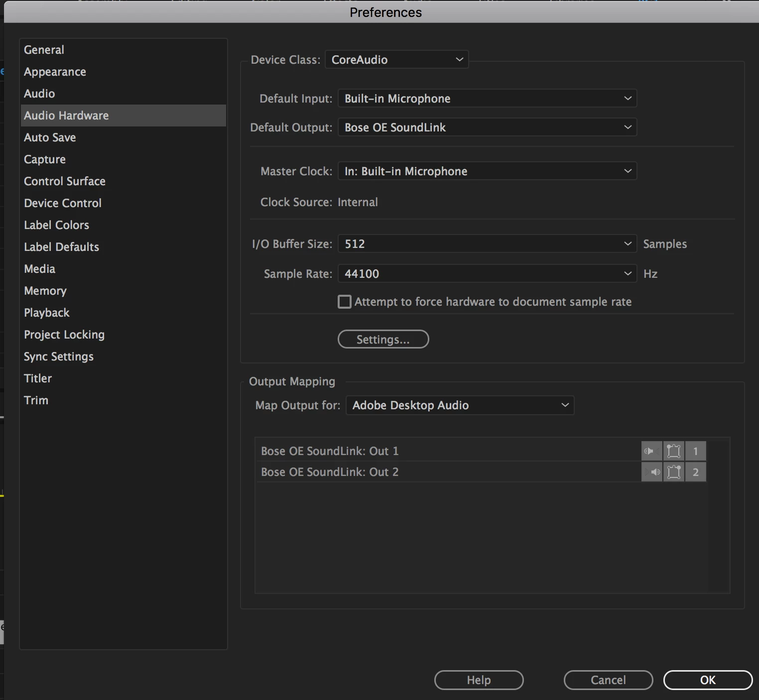Select the Bose OE SoundLink: Out 2 row
Screen dimensions: 759x700
pyautogui.click(x=481, y=472)
